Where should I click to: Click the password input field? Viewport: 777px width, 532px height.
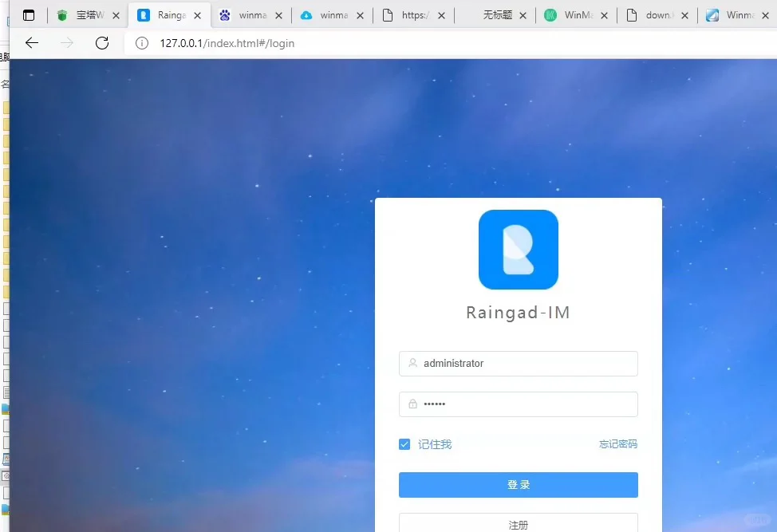coord(519,404)
